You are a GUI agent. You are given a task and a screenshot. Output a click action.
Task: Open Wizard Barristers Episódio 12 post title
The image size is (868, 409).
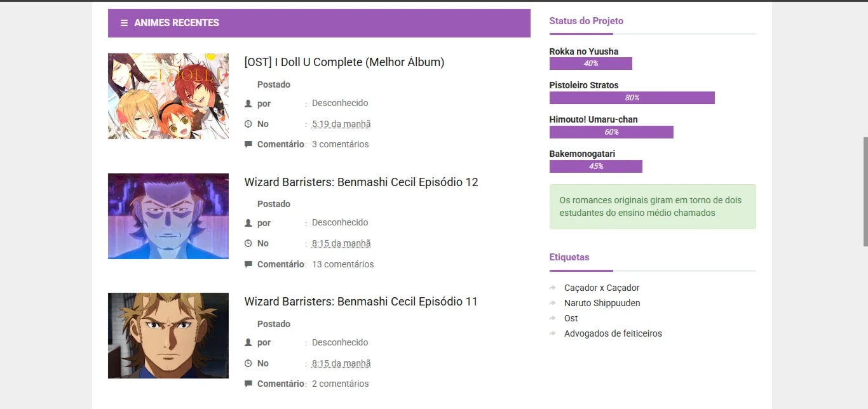(361, 182)
